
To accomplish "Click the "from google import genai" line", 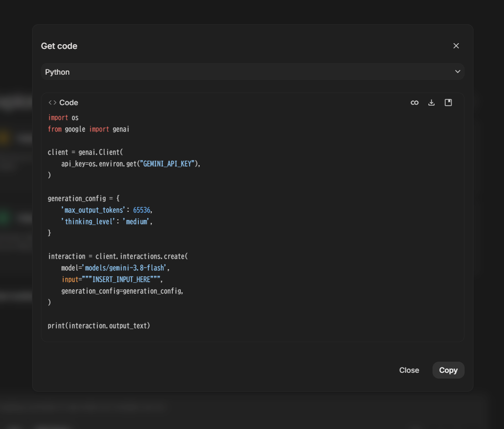I will pyautogui.click(x=88, y=129).
